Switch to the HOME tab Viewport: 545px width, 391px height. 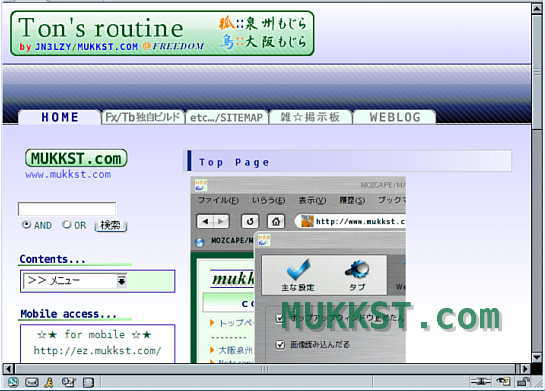(x=59, y=117)
